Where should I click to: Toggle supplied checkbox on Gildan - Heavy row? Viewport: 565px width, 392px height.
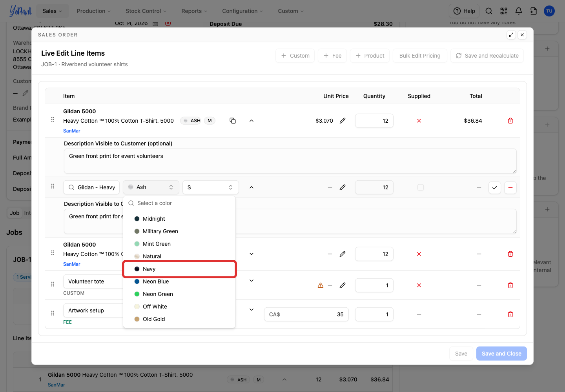[x=421, y=187]
